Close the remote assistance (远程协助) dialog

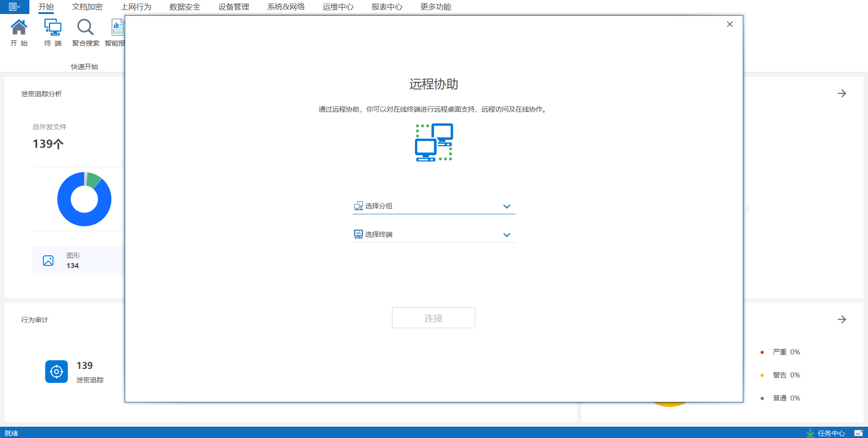pos(729,24)
